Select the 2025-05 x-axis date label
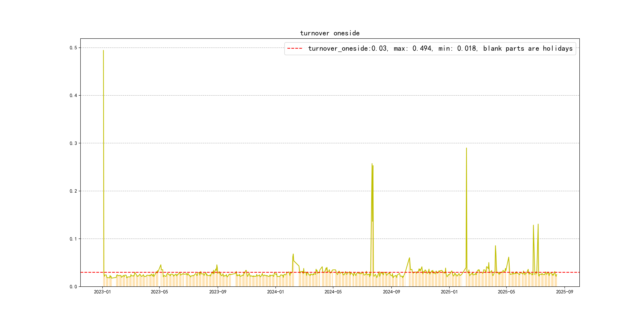 click(x=506, y=292)
